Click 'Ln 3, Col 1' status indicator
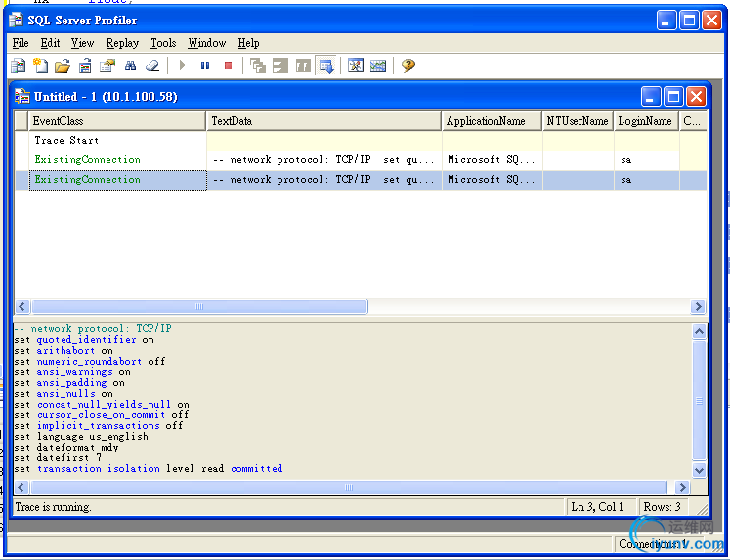The height and width of the screenshot is (560, 730). tap(597, 507)
